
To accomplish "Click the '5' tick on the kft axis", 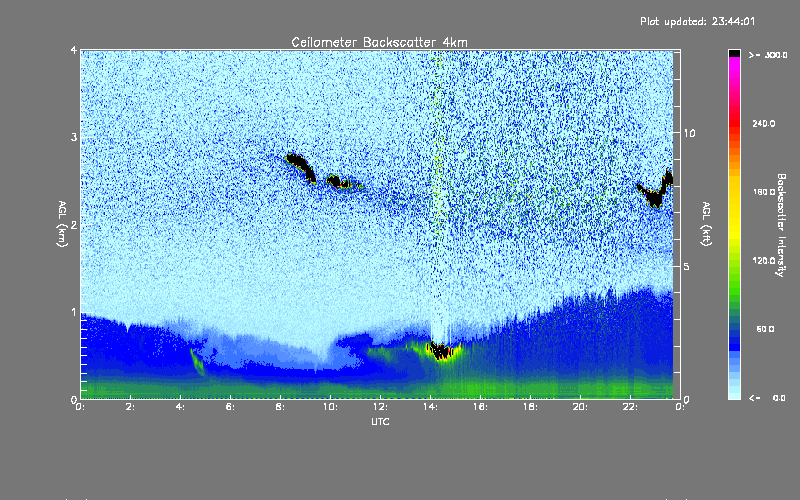I will point(687,266).
